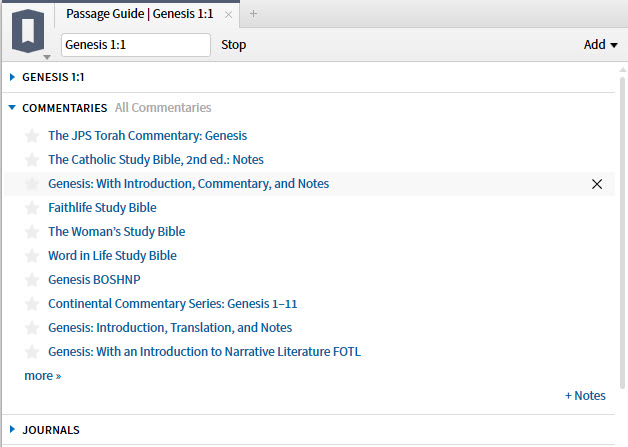
Task: Expand the Journals section
Action: (x=12, y=430)
